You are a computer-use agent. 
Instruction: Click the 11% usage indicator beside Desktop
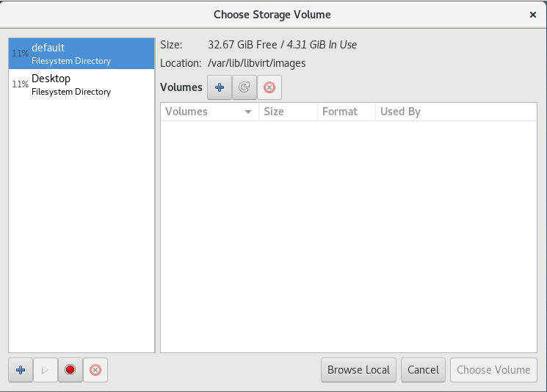pyautogui.click(x=21, y=84)
